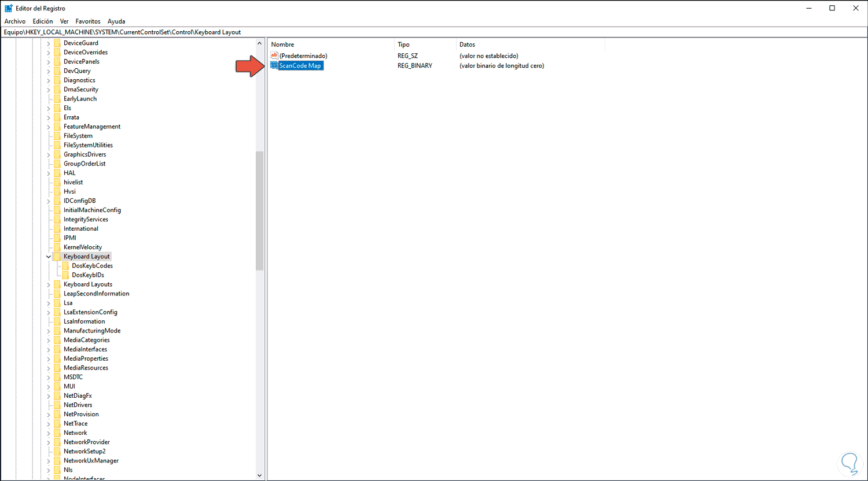Select the "GroupOrderList" key label

click(x=84, y=164)
